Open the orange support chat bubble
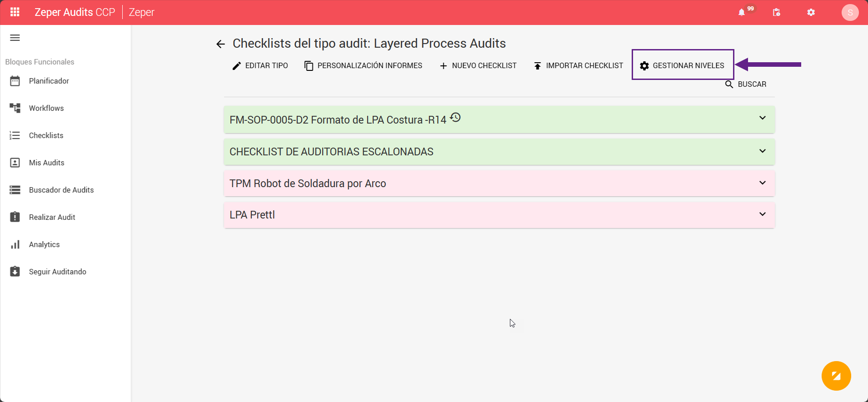Image resolution: width=868 pixels, height=402 pixels. 836,376
